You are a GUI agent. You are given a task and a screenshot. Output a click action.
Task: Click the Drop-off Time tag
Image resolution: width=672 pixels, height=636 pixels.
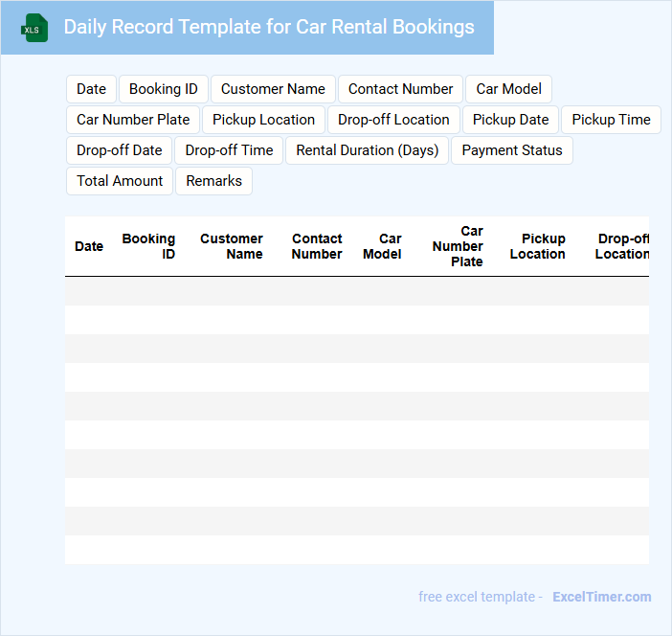click(229, 150)
